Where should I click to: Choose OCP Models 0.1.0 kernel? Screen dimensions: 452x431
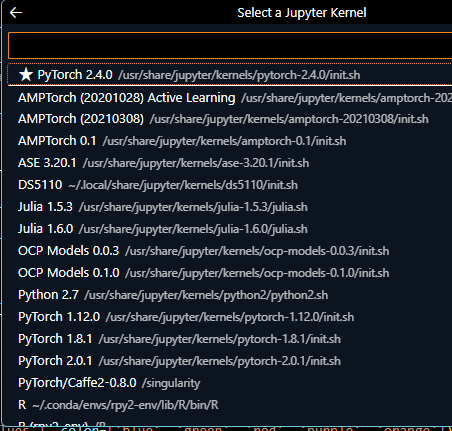pos(230,273)
